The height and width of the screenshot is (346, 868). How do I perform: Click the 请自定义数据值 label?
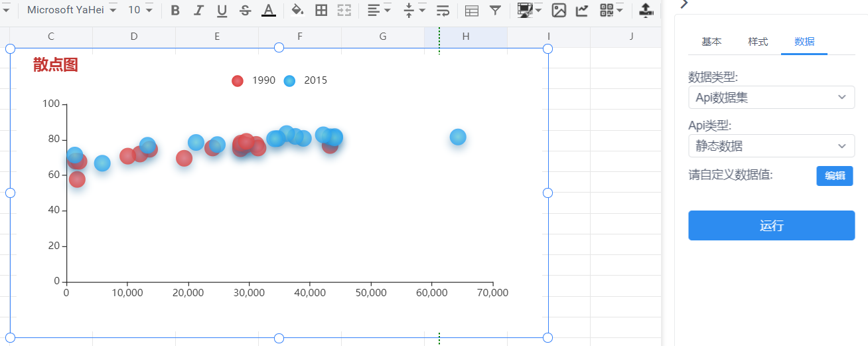[x=731, y=175]
